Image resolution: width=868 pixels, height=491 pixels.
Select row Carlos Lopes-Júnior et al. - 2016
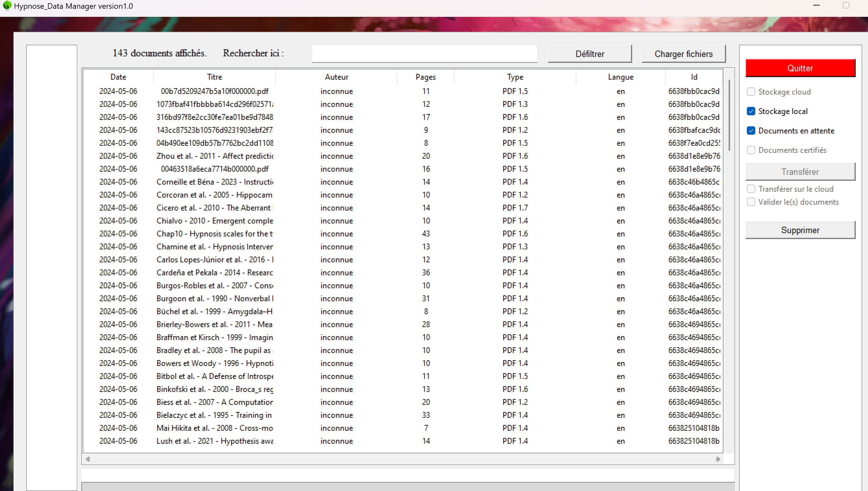tap(403, 260)
